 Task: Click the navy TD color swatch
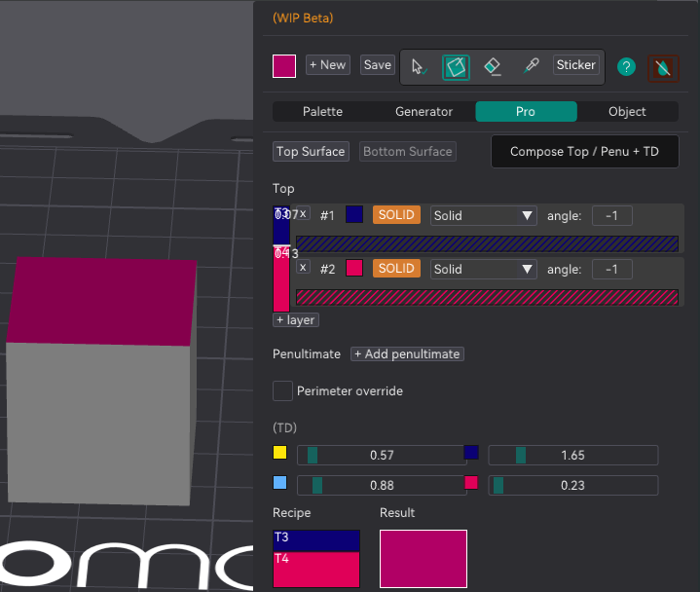[471, 452]
